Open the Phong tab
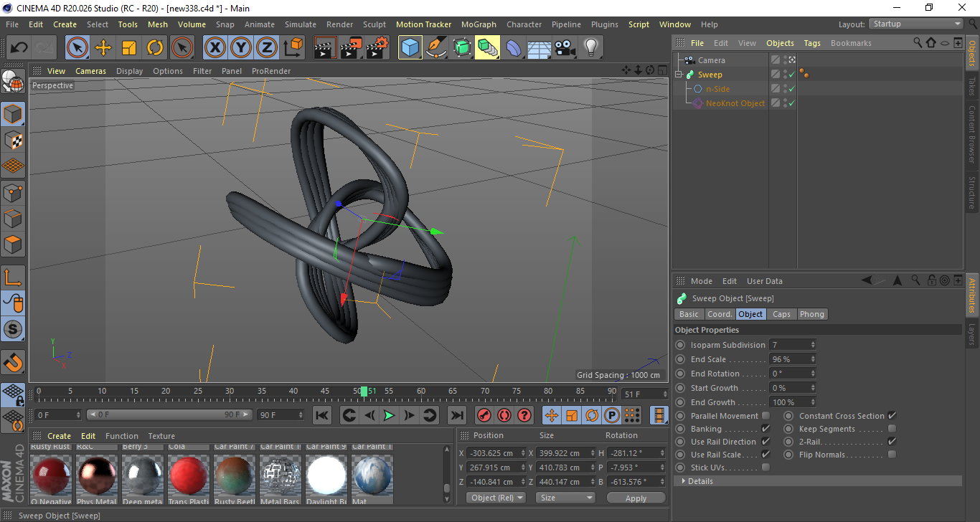The height and width of the screenshot is (522, 980). 812,314
